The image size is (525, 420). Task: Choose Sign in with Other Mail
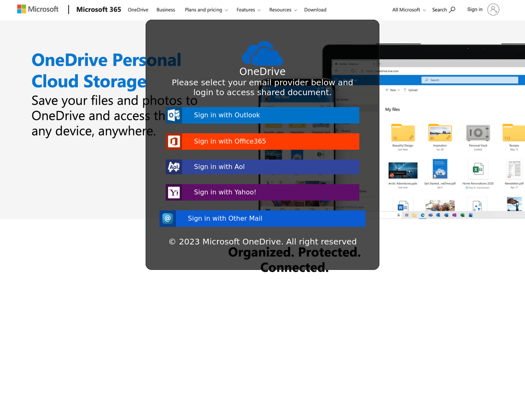262,219
